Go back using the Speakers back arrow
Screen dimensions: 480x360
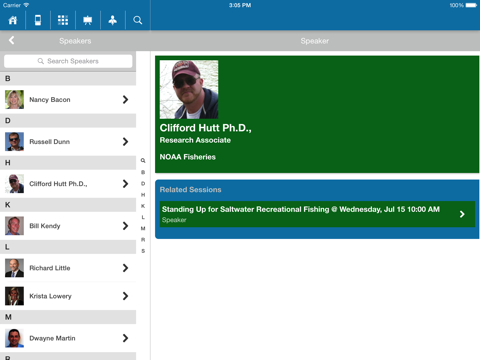[12, 40]
